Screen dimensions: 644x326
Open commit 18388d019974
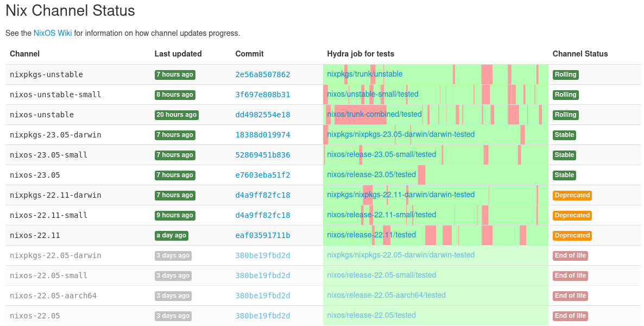pos(262,135)
